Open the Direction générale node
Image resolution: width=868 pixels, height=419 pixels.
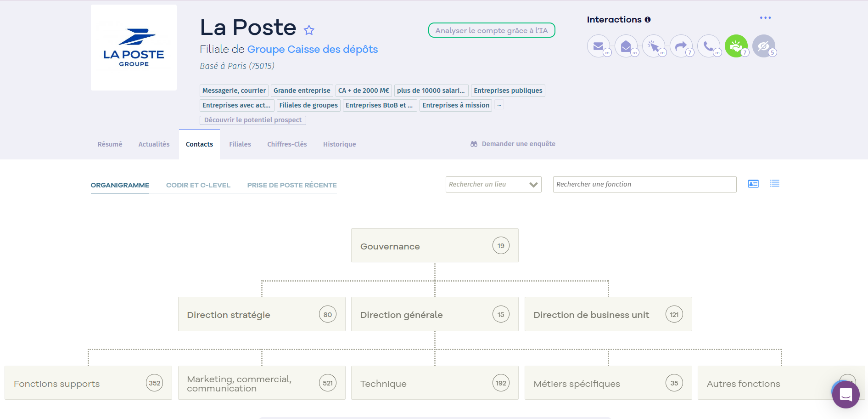pos(435,314)
